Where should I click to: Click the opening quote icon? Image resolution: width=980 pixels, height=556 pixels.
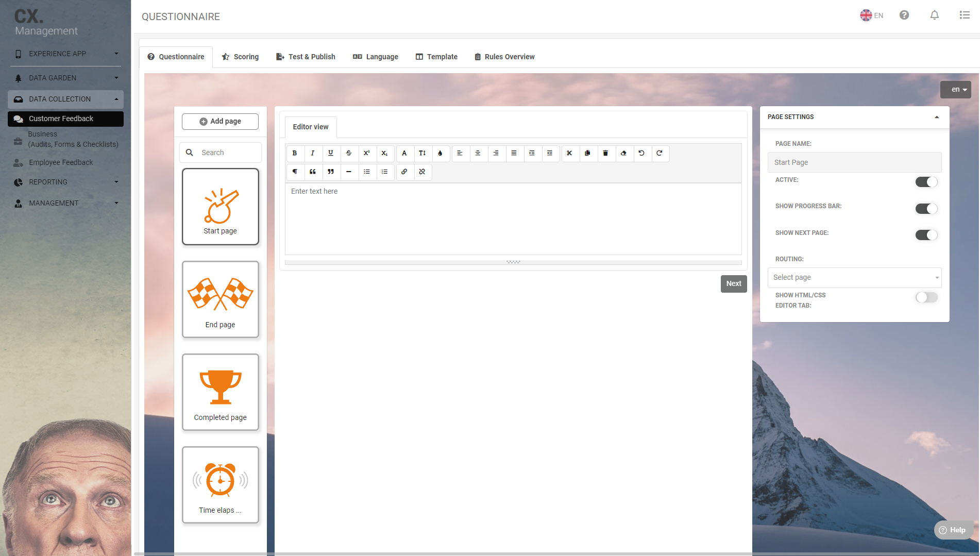click(313, 172)
